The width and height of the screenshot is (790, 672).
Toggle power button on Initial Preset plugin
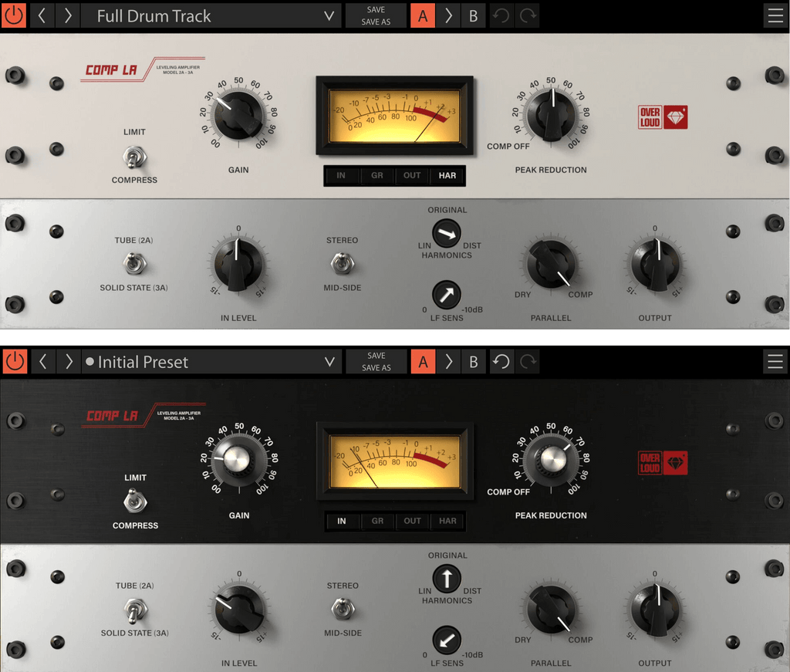(15, 362)
